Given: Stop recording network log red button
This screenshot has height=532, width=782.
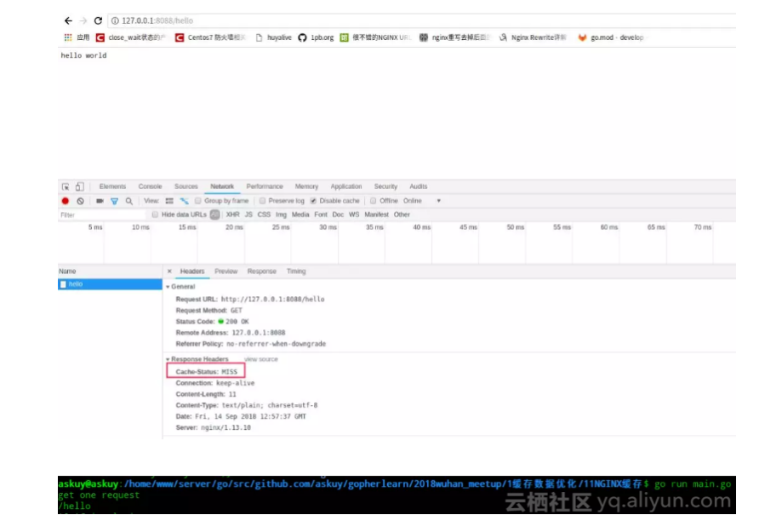Looking at the screenshot, I should coord(66,201).
